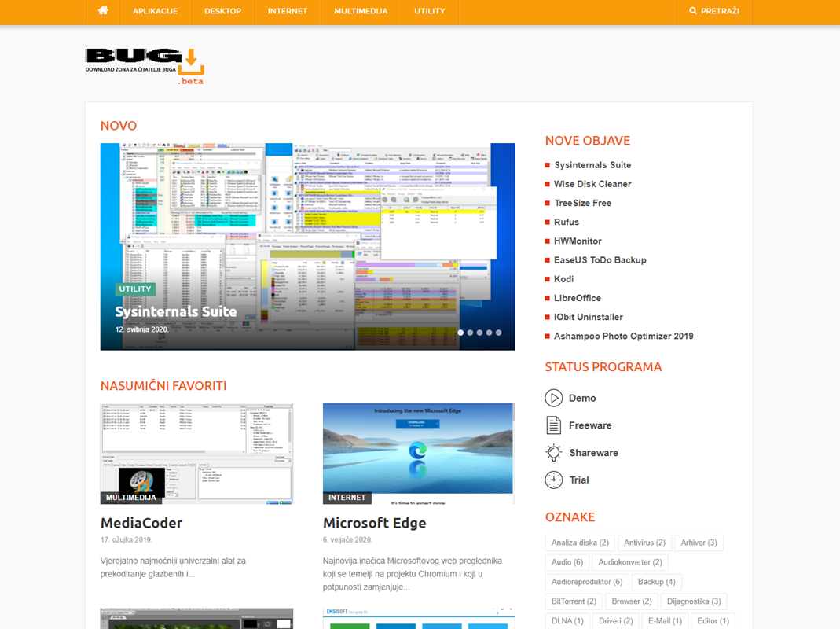Click the search magnifier icon
Viewport: 840px width, 629px height.
(x=693, y=11)
